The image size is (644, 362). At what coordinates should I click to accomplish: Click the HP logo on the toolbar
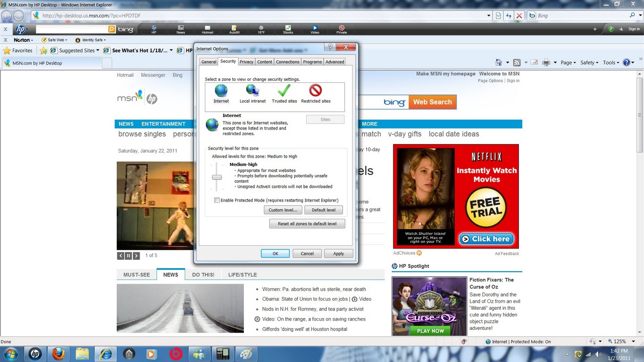[21, 29]
